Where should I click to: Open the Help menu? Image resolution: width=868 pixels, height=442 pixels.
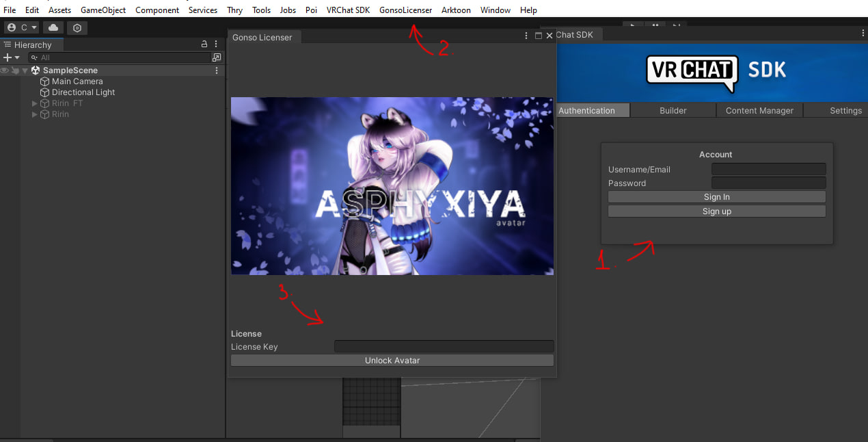pyautogui.click(x=528, y=10)
